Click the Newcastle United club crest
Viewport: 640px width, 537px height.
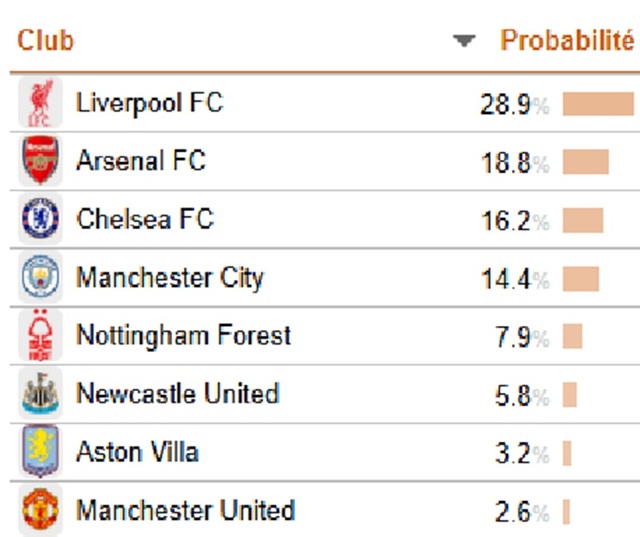click(x=40, y=393)
